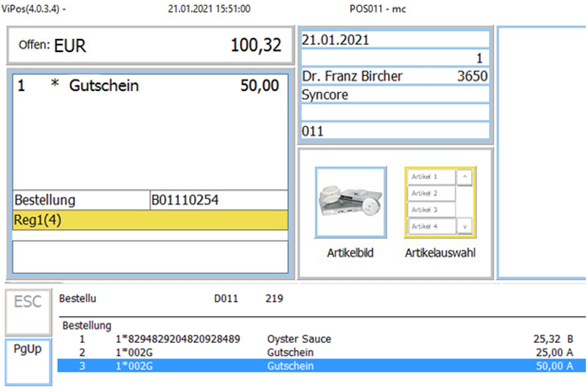Click the Bestellung group header in list

pyautogui.click(x=87, y=326)
